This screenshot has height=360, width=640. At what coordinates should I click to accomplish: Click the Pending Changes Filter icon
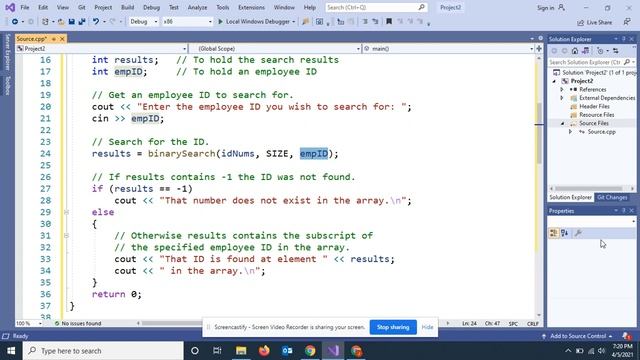pyautogui.click(x=600, y=51)
